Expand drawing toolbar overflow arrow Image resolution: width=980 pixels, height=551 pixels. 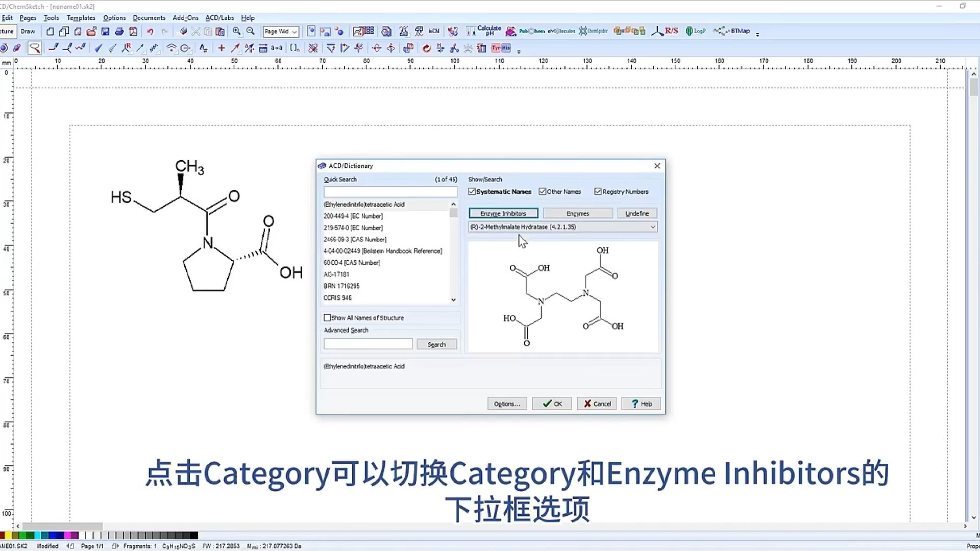519,51
